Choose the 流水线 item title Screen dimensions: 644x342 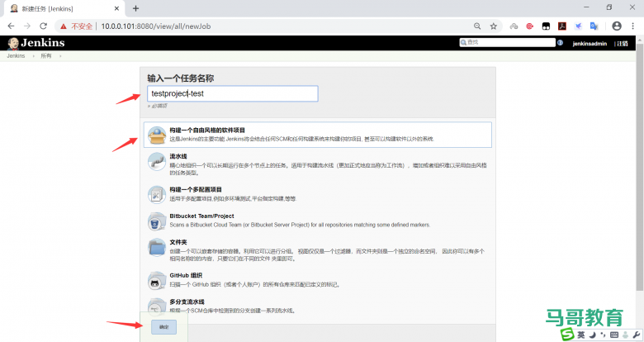click(x=178, y=156)
